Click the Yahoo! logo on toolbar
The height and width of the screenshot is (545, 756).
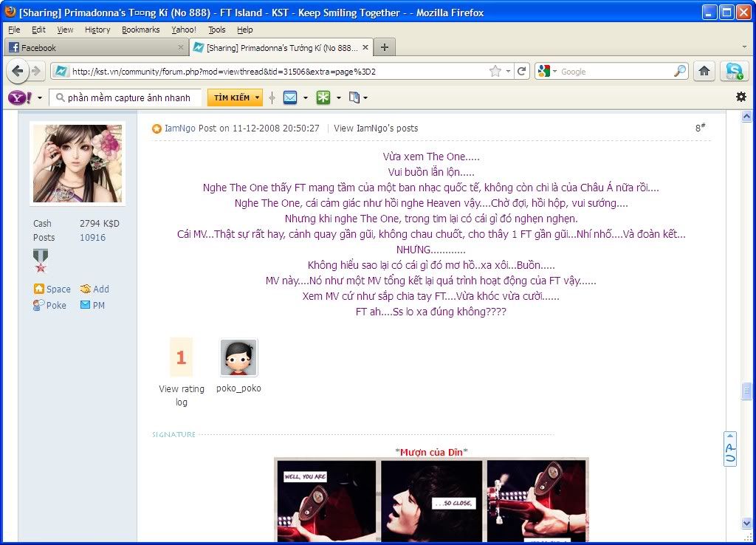tap(20, 98)
